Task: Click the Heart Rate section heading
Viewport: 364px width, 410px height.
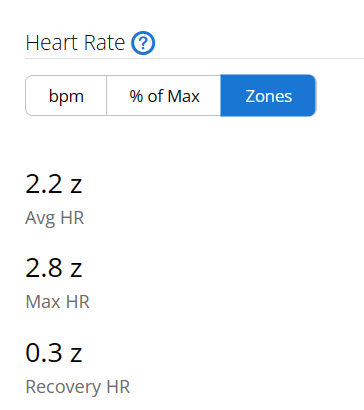Action: point(75,43)
